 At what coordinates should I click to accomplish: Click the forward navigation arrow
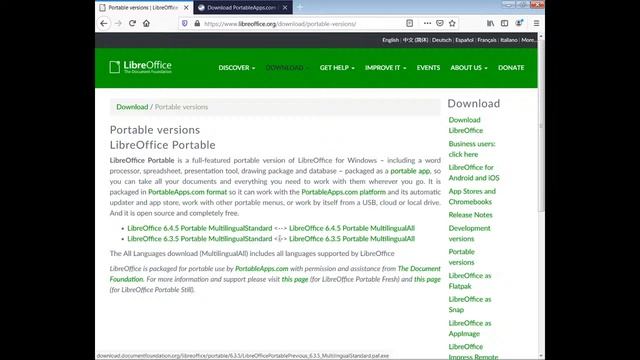pos(118,23)
